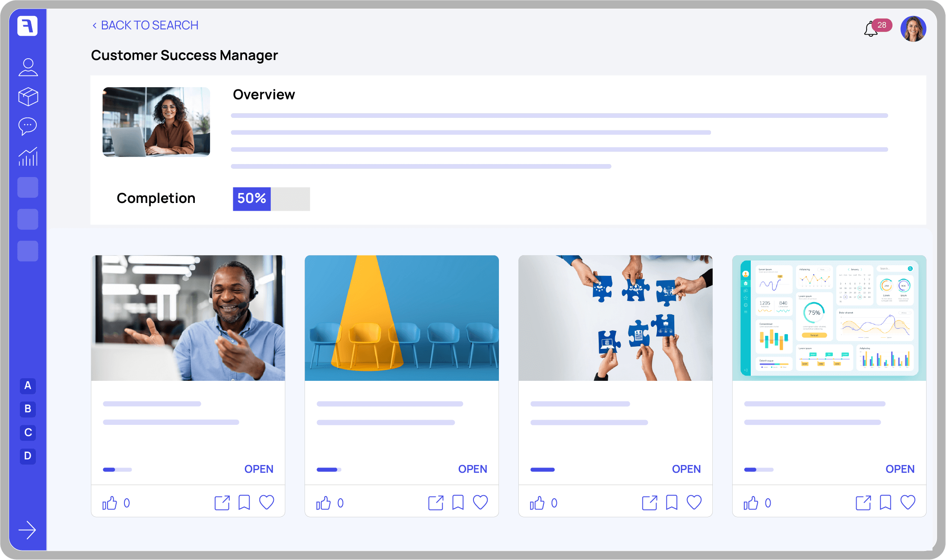Viewport: 946px width, 560px height.
Task: Go back via BACK TO SEARCH
Action: pos(145,25)
